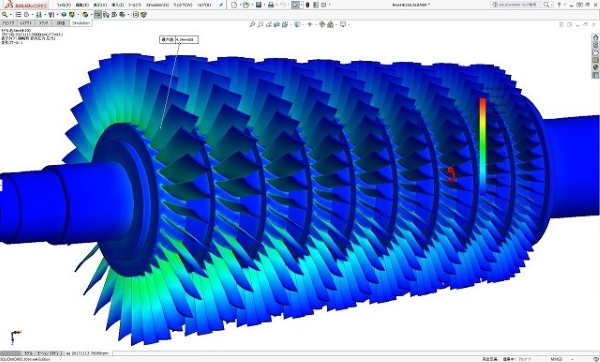Click the Print icon in top toolbar
This screenshot has width=600, height=362.
[271, 5]
